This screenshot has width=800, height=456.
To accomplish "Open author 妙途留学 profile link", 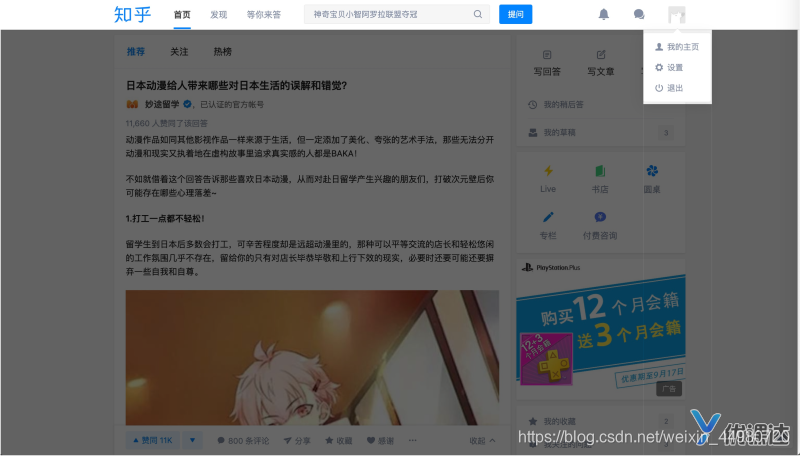I will click(x=162, y=104).
